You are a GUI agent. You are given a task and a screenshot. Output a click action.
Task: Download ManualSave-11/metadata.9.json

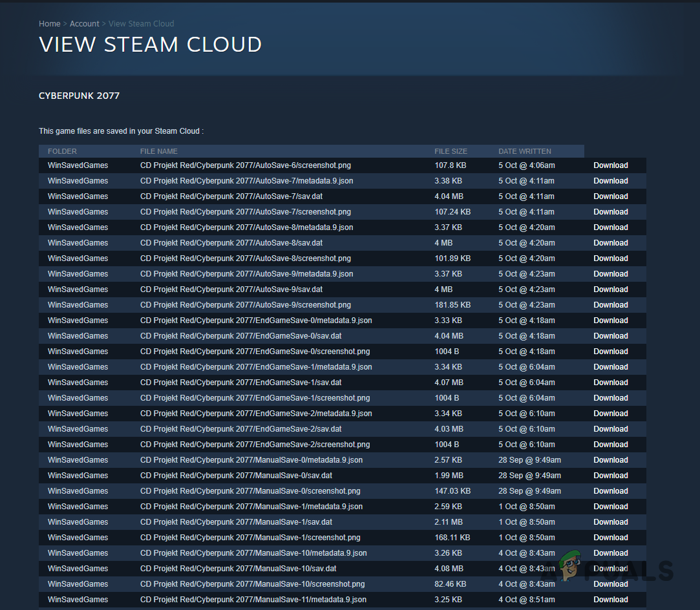click(610, 599)
